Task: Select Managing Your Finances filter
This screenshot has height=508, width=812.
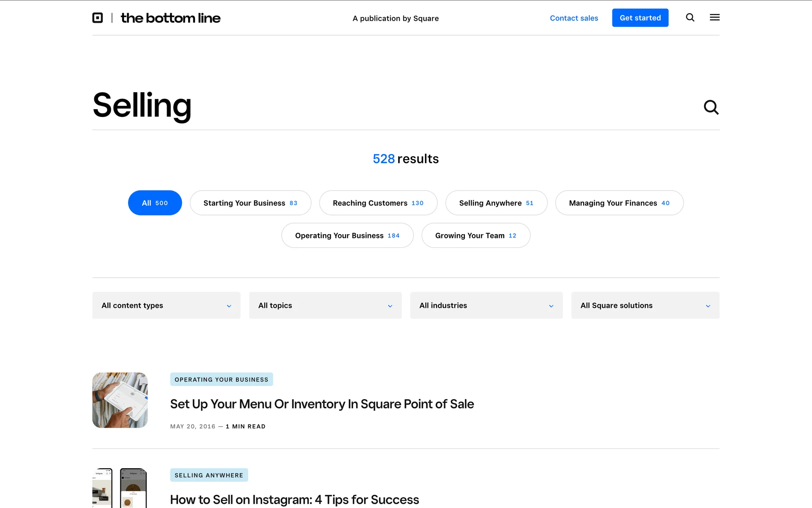Action: point(619,203)
